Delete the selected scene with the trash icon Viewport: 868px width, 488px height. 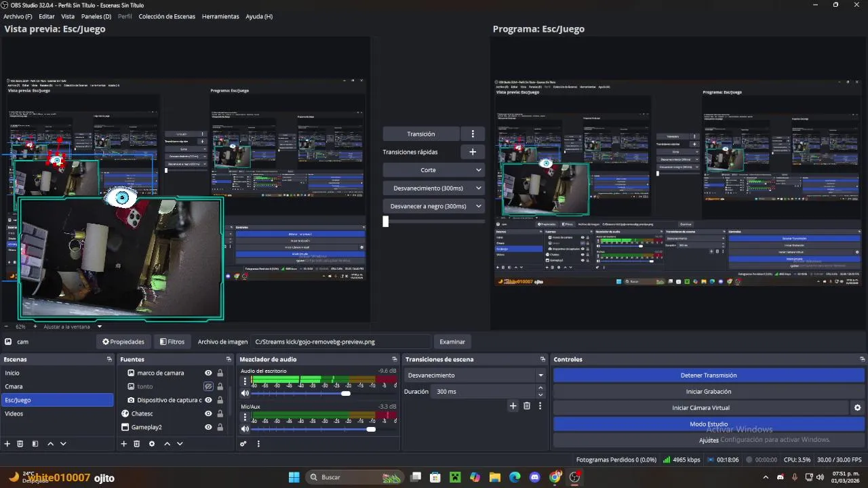click(20, 444)
